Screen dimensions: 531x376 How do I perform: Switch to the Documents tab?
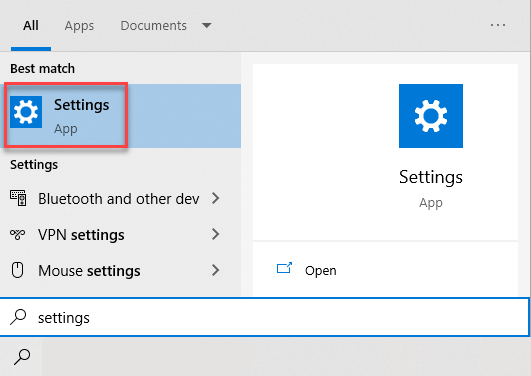coord(153,26)
